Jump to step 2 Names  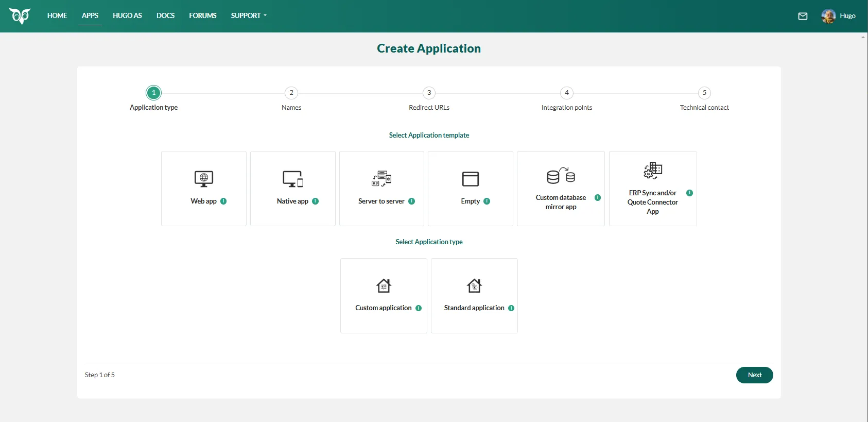(291, 93)
